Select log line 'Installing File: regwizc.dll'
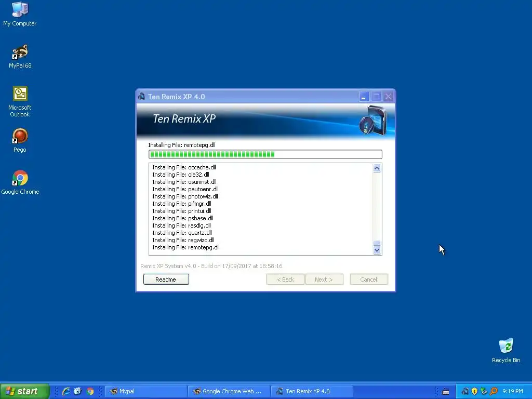 pos(183,240)
